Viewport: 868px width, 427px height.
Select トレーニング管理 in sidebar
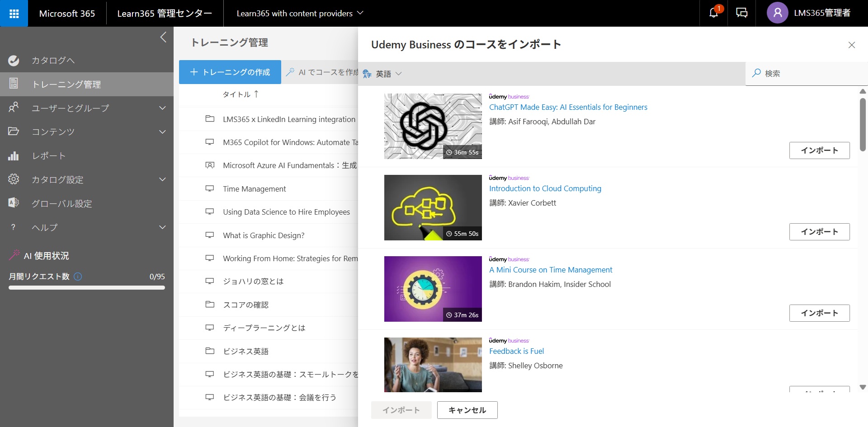pos(87,84)
